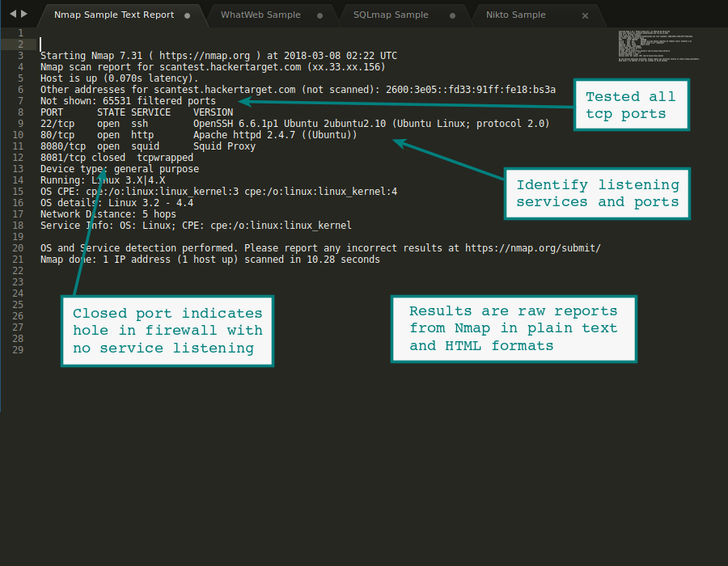Open the Nikto Sample tab
This screenshot has width=728, height=566.
pos(515,15)
